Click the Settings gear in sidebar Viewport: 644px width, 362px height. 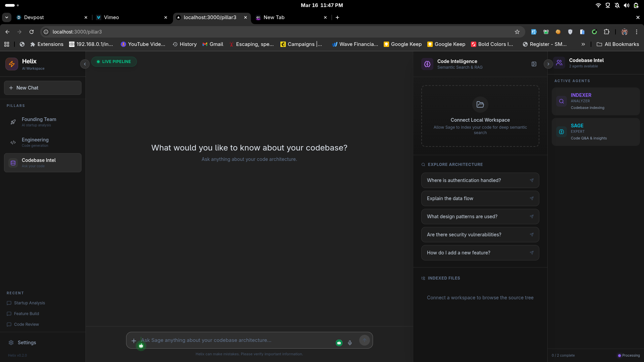11,343
